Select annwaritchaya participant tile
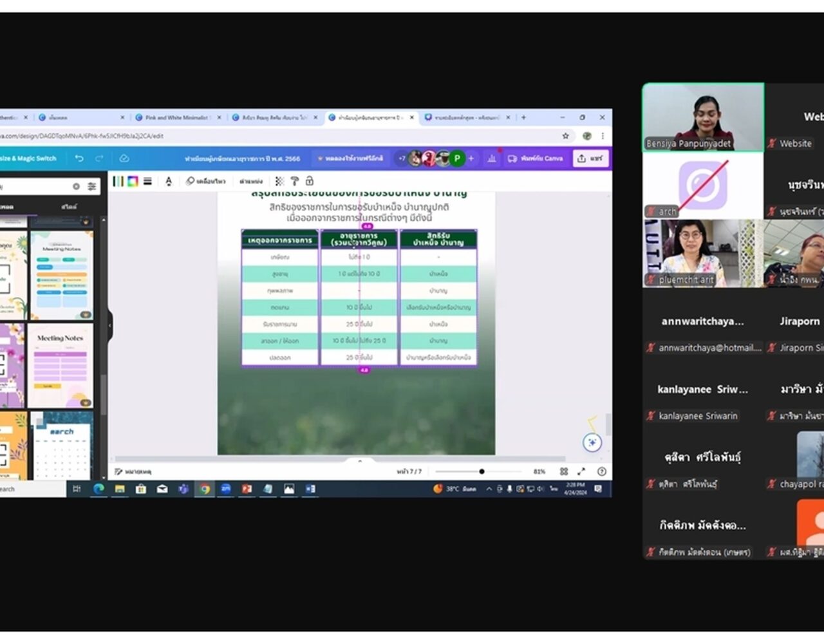Viewport: 824px width, 644px height. [703, 321]
